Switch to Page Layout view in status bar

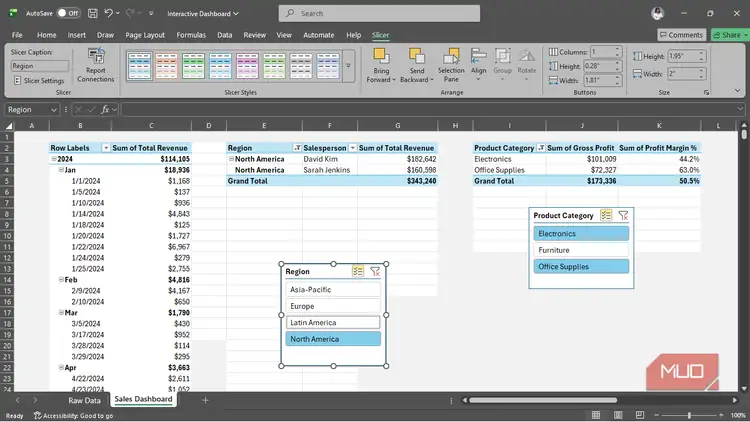[618, 415]
